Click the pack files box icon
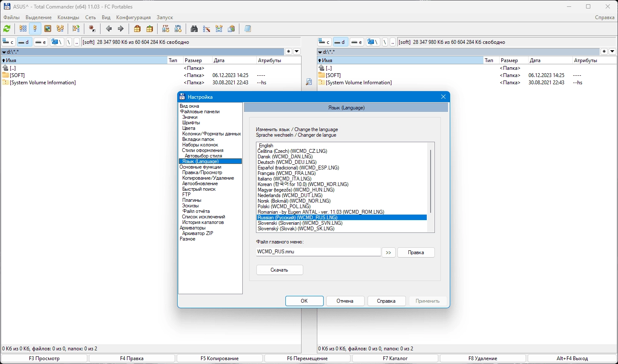 click(137, 29)
